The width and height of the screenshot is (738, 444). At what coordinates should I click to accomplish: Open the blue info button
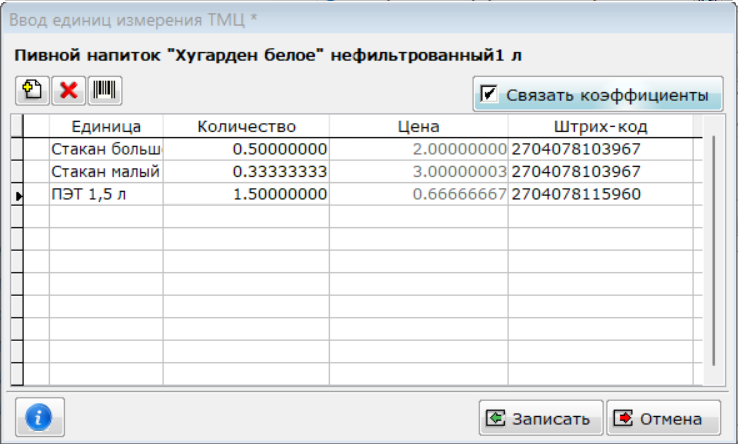(x=40, y=417)
